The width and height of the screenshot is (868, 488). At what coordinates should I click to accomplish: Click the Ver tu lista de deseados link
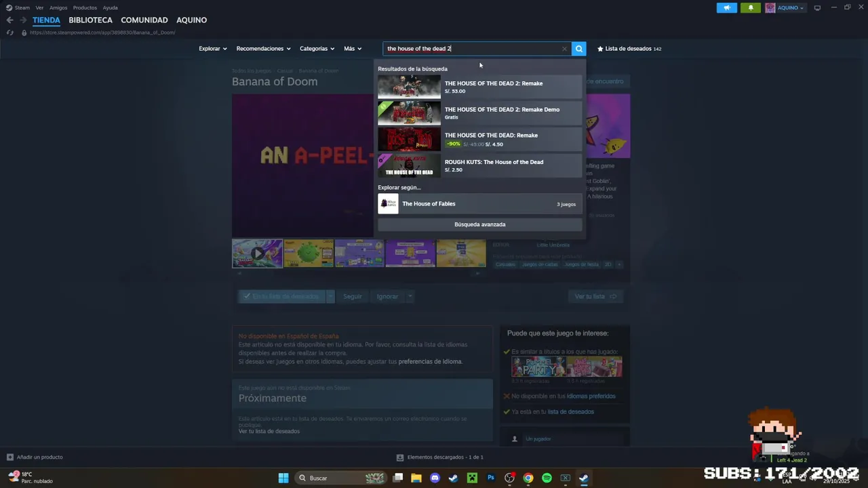pyautogui.click(x=269, y=432)
